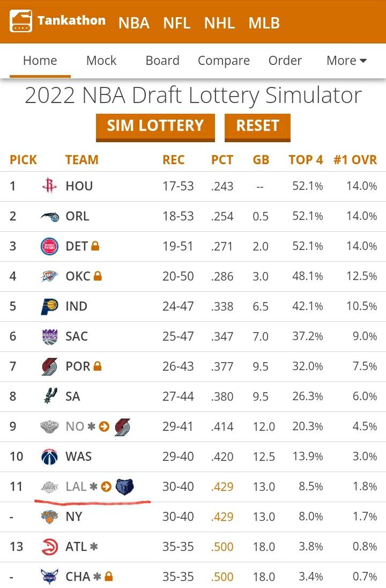Click the Indiana Pacers team logo
Image resolution: width=386 pixels, height=588 pixels.
[49, 306]
